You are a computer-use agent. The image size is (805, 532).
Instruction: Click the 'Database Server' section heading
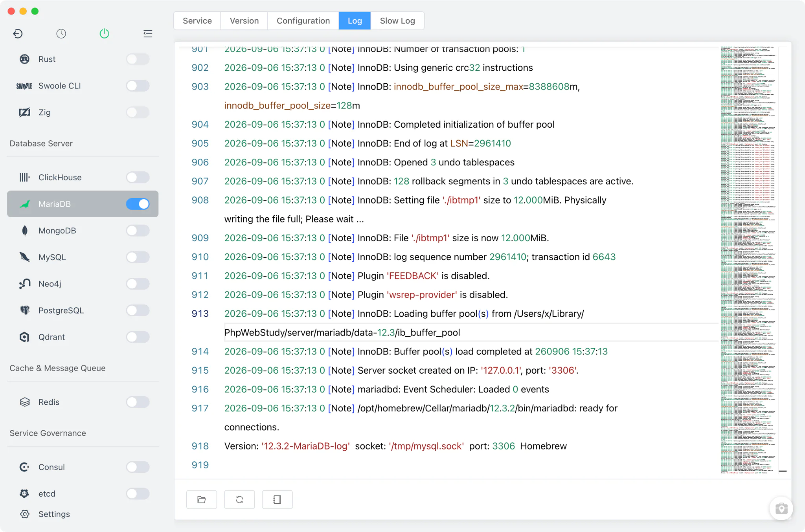[x=41, y=143]
